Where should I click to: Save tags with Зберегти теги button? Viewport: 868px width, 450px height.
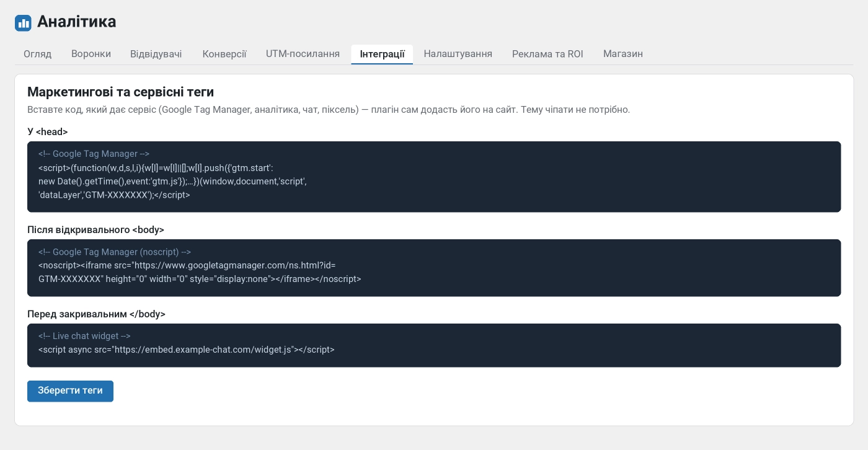click(x=70, y=391)
